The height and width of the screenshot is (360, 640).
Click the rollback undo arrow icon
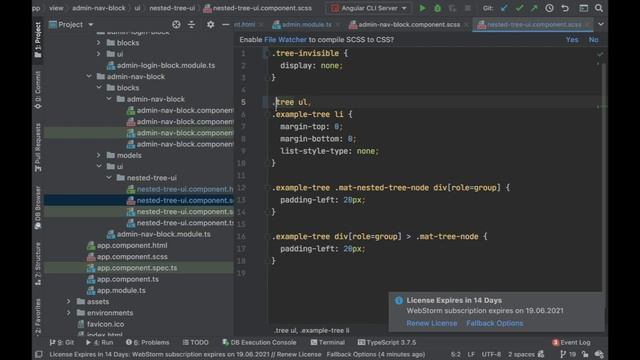565,8
